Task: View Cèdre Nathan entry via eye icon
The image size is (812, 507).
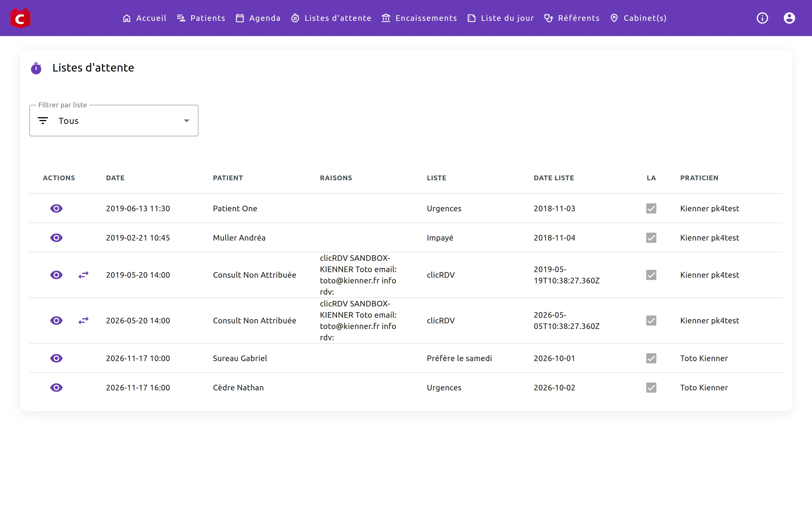Action: coord(56,388)
